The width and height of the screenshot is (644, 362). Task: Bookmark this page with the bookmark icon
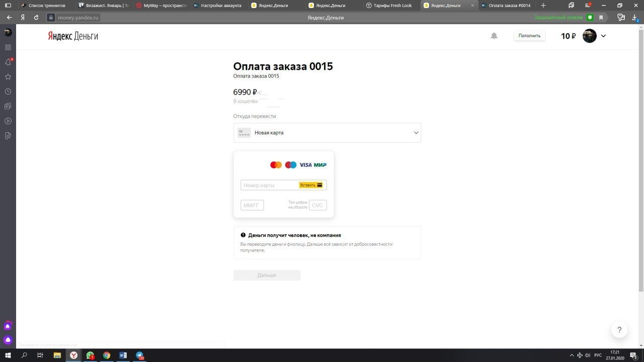pyautogui.click(x=601, y=17)
